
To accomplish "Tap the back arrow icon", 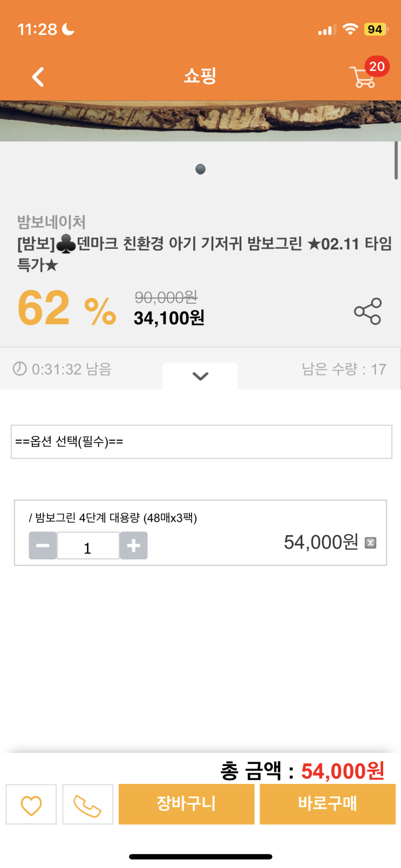I will 38,77.
